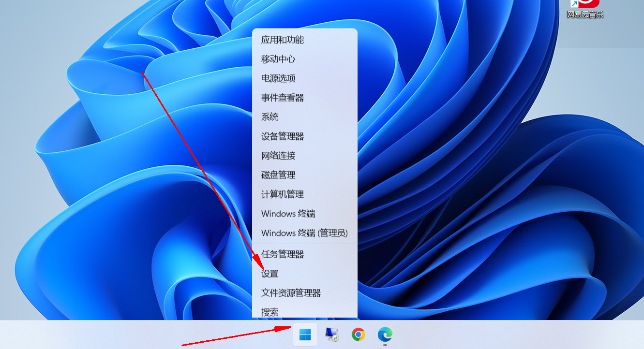Image resolution: width=644 pixels, height=349 pixels.
Task: Open the network computer taskbar icon
Action: pos(331,334)
